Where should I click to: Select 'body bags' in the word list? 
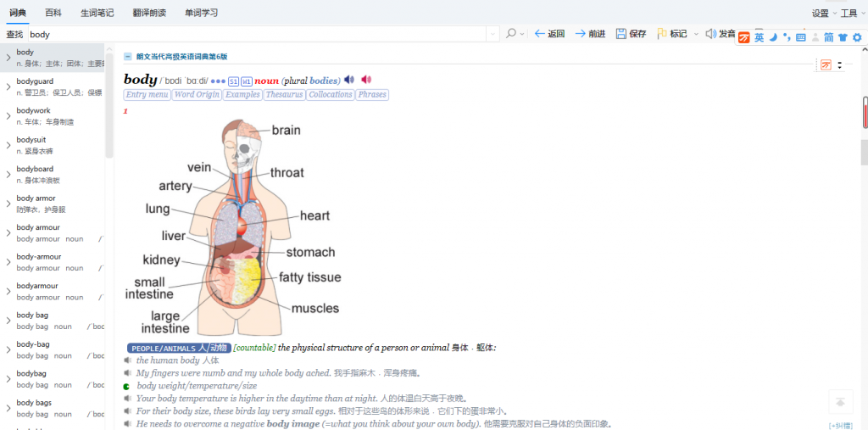(x=53, y=409)
